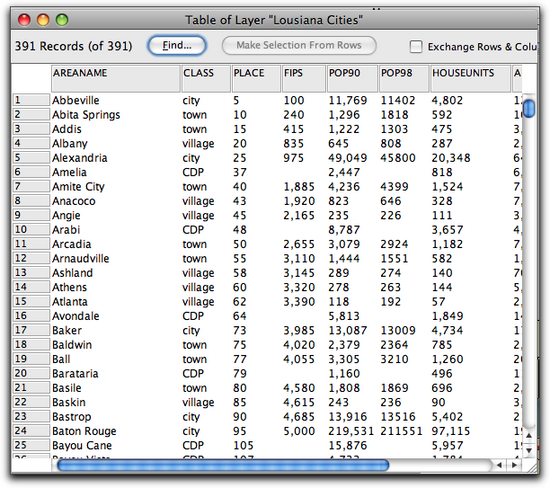
Task: Sort by AREANAME column header
Action: [x=116, y=78]
